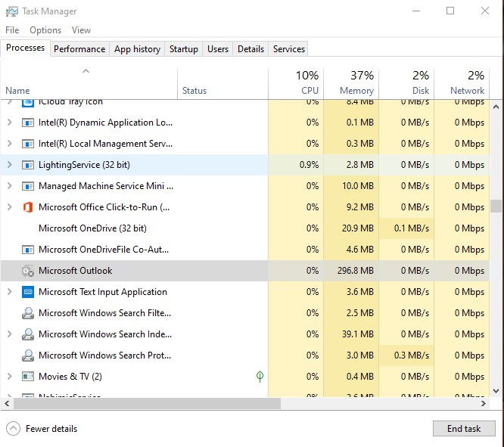Sort by the Disk column header
504x447 pixels.
pyautogui.click(x=406, y=83)
